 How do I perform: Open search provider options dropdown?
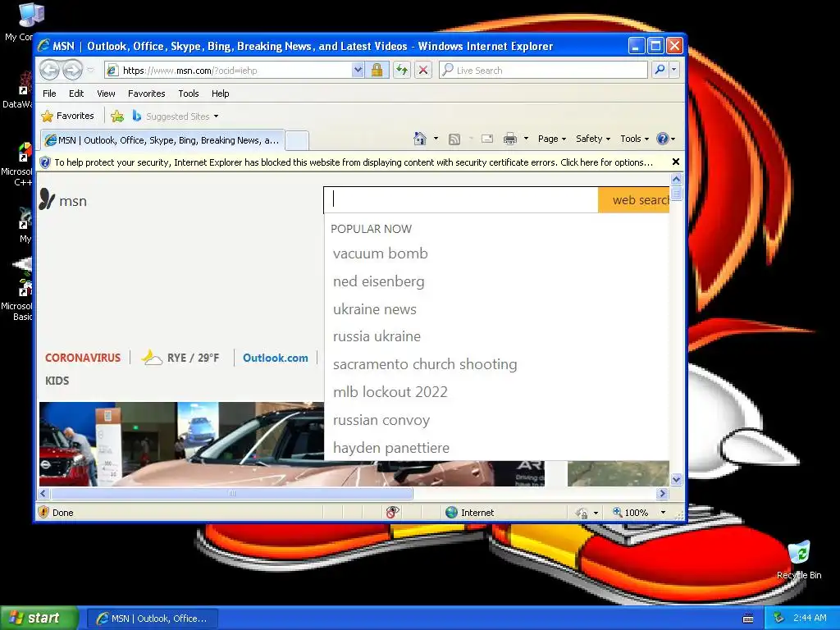tap(674, 70)
